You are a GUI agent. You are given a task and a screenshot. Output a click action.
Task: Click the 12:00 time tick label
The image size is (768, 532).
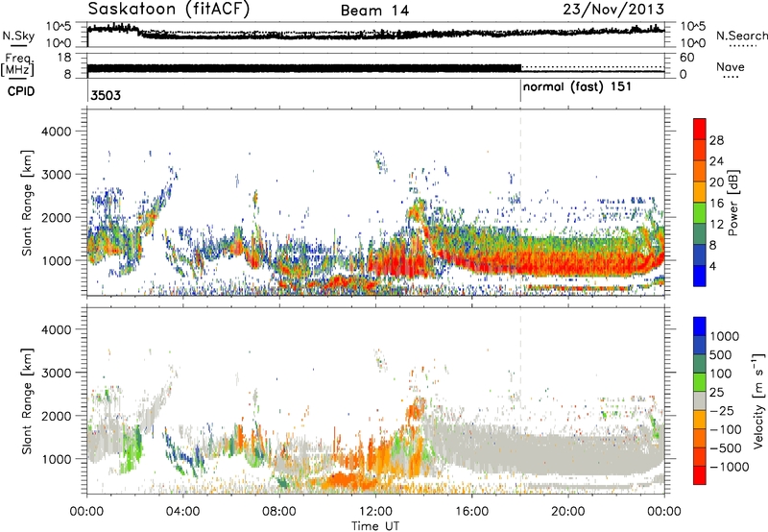[x=375, y=512]
